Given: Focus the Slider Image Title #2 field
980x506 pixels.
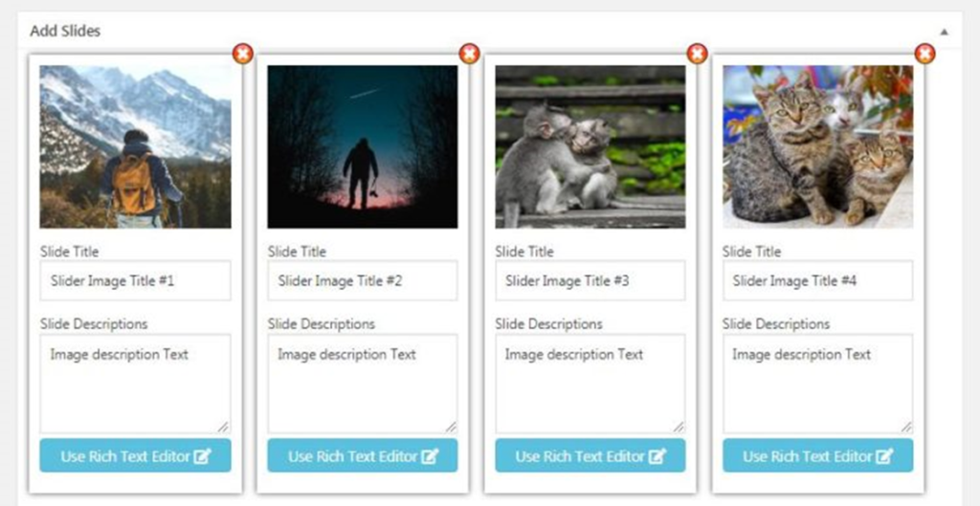Looking at the screenshot, I should tap(362, 281).
